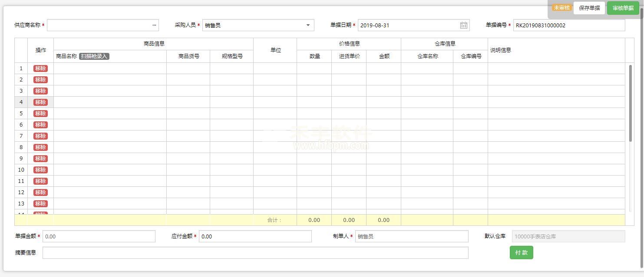Click the ellipsis icon in 供应商名称 field
Screen dimensions: 644x277
point(154,25)
